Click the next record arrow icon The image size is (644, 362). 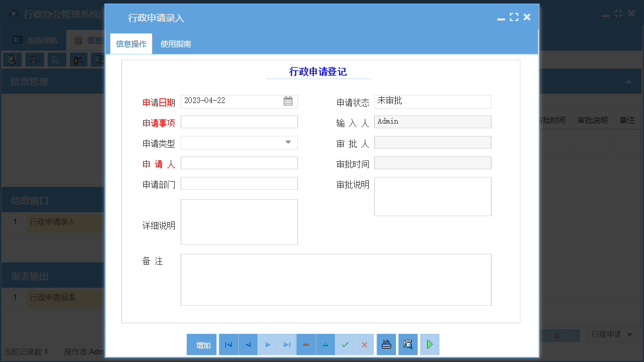(x=267, y=344)
